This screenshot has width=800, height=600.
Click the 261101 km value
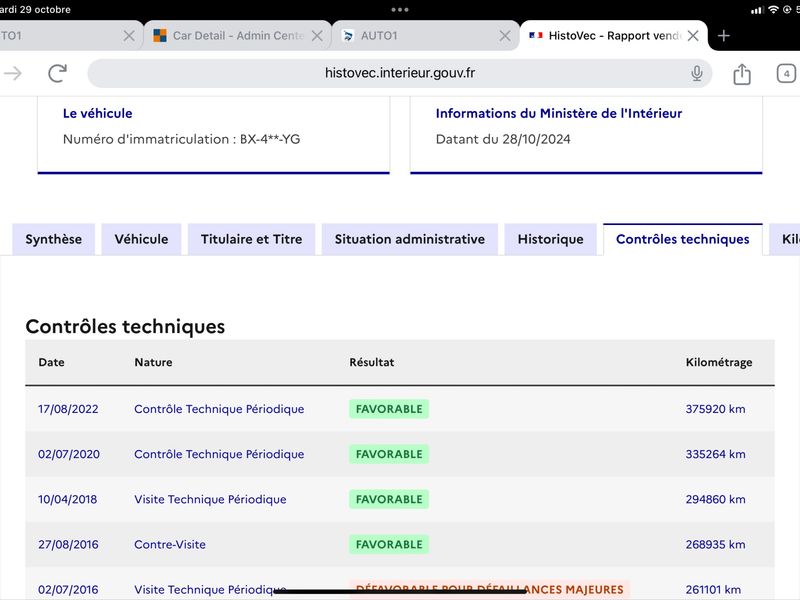(713, 589)
